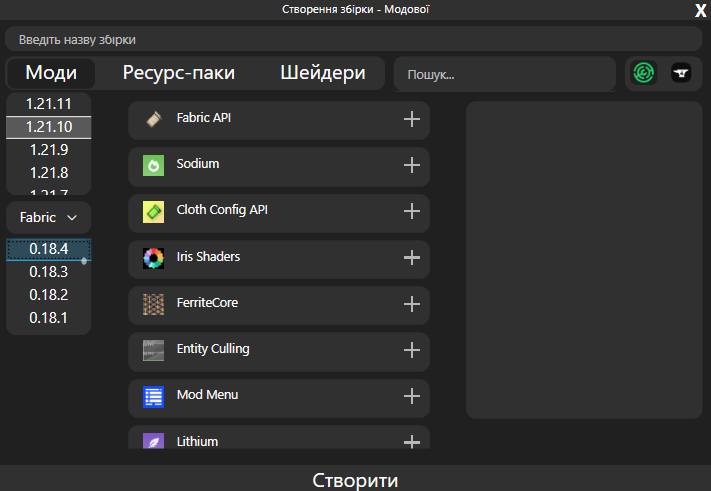711x491 pixels.
Task: Select loader version 0.18.1 from list
Action: tap(49, 318)
